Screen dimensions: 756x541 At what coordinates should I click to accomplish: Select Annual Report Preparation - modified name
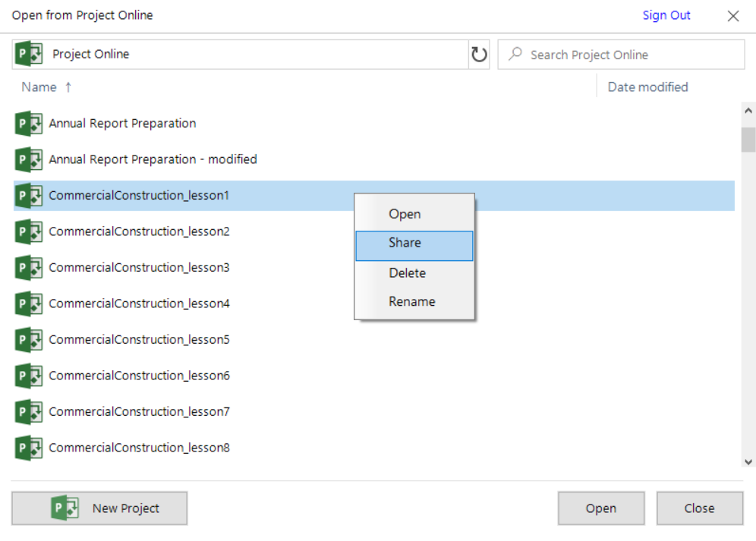click(x=153, y=159)
